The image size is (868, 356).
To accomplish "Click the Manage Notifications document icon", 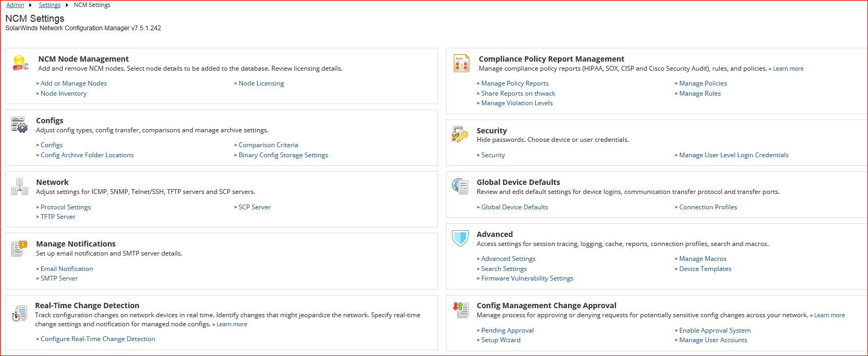I will tap(19, 248).
